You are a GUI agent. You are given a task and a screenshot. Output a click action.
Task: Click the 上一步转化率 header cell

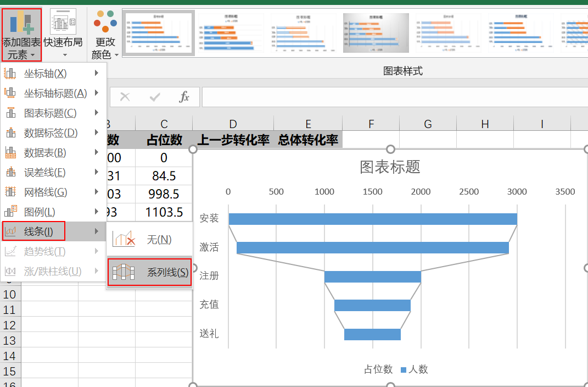(x=233, y=140)
